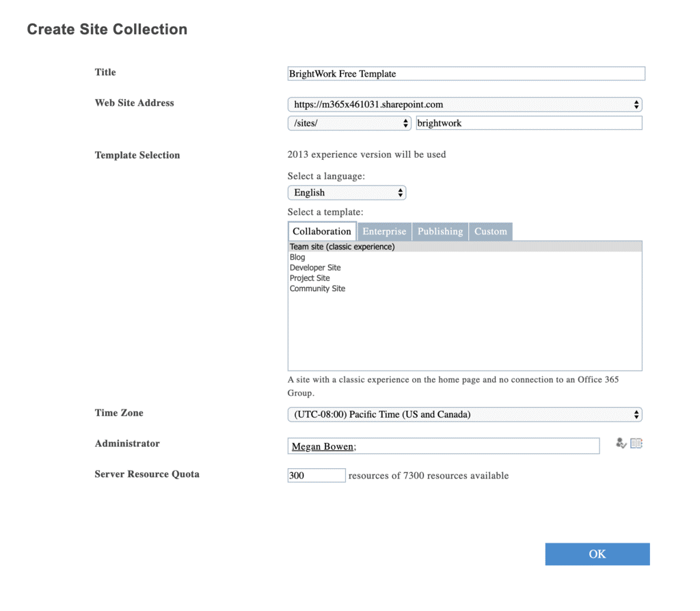Select Team site (classic experience) template

tap(342, 247)
